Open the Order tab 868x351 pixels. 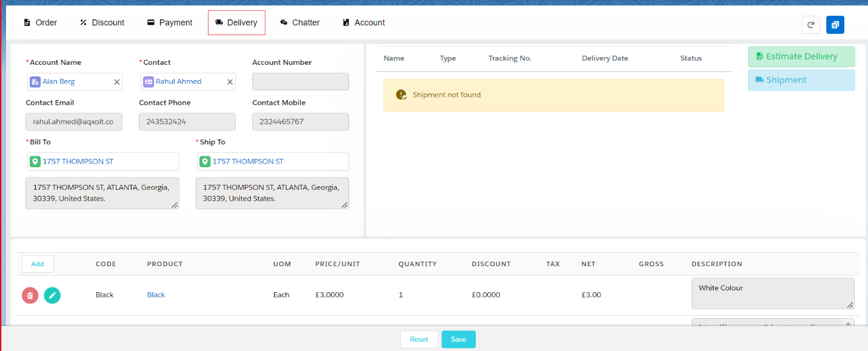point(40,22)
